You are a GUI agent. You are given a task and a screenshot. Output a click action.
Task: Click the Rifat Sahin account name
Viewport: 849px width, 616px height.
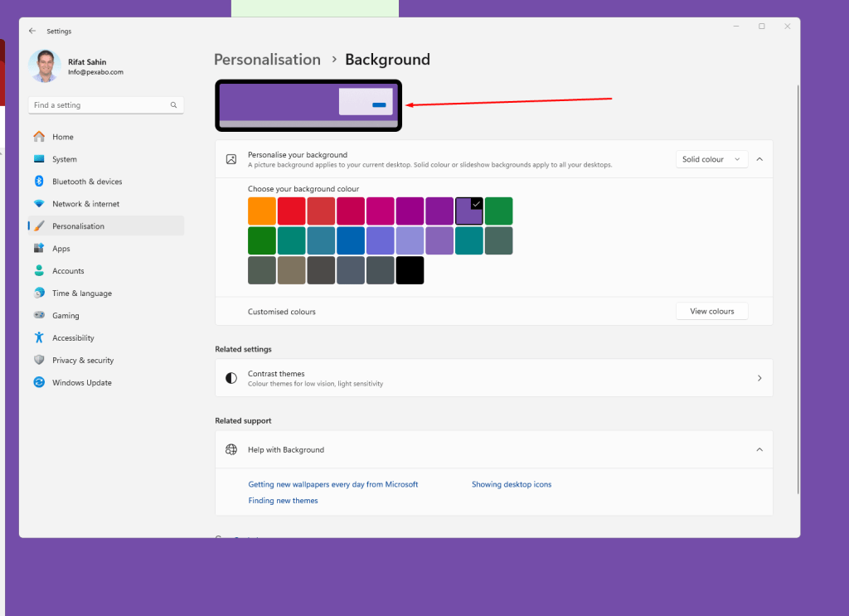tap(87, 61)
